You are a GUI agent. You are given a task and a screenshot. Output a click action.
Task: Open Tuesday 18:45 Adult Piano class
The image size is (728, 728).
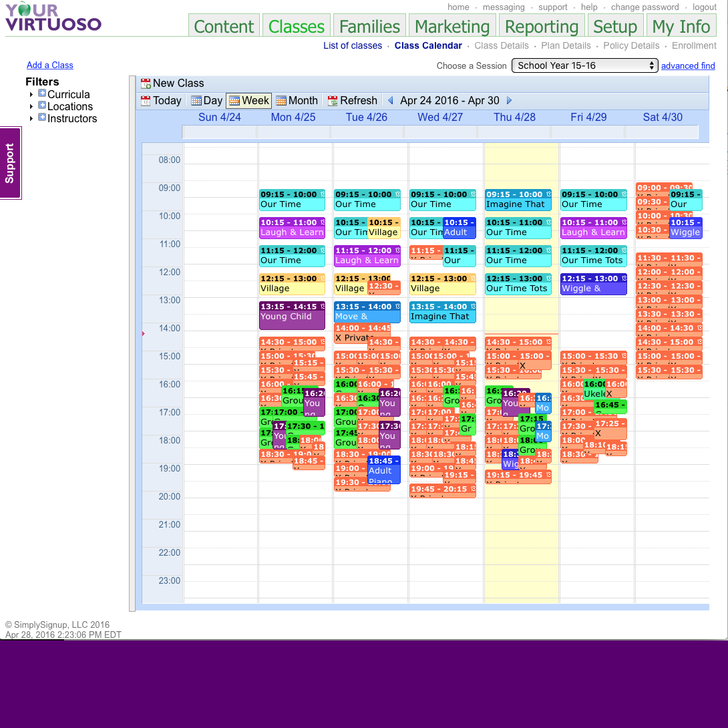(384, 470)
